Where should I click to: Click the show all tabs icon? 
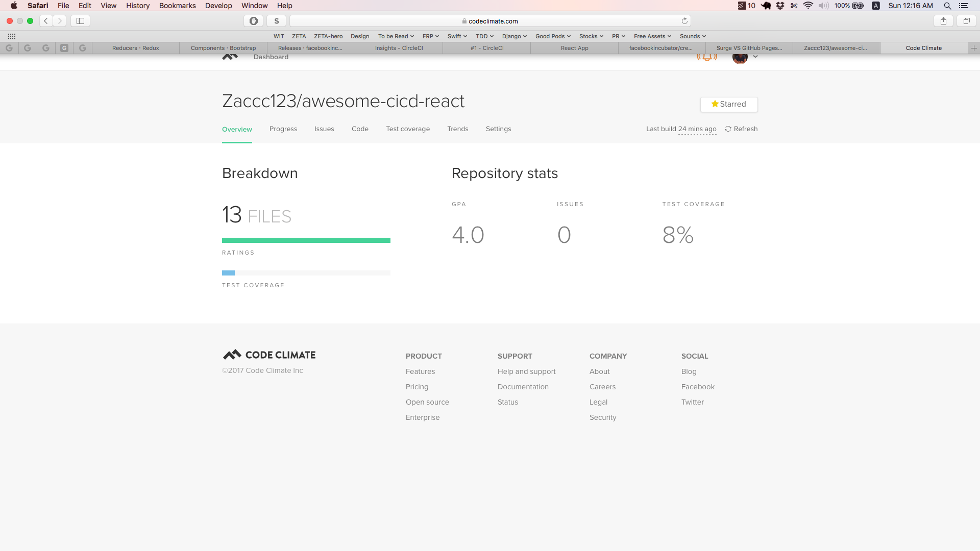tap(966, 21)
